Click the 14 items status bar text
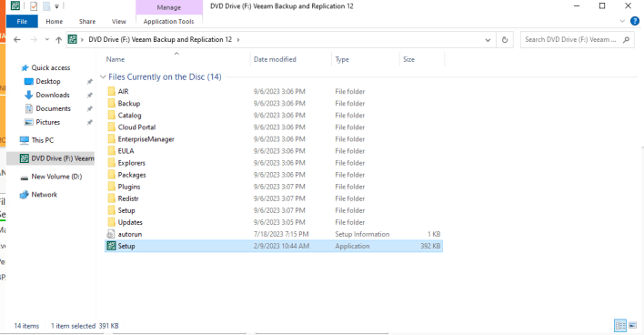644x335 pixels. [26, 326]
